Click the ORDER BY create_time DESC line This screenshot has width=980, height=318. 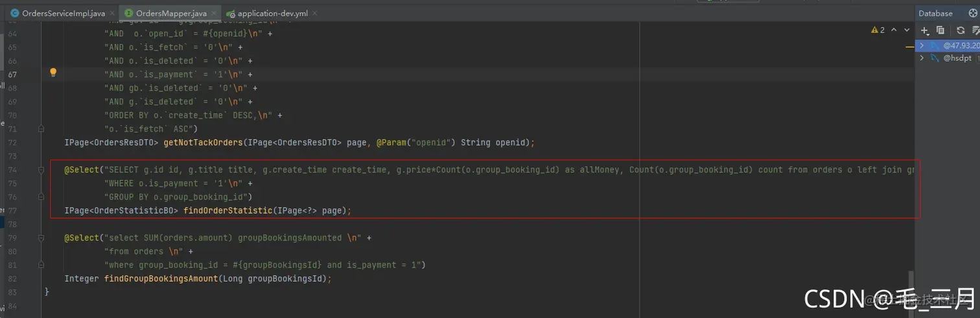tap(188, 115)
